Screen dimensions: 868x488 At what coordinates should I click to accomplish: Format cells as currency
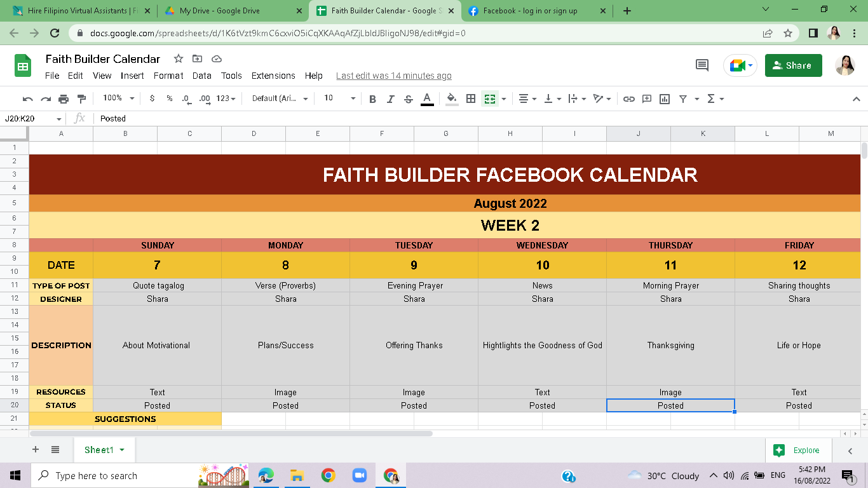click(x=152, y=98)
